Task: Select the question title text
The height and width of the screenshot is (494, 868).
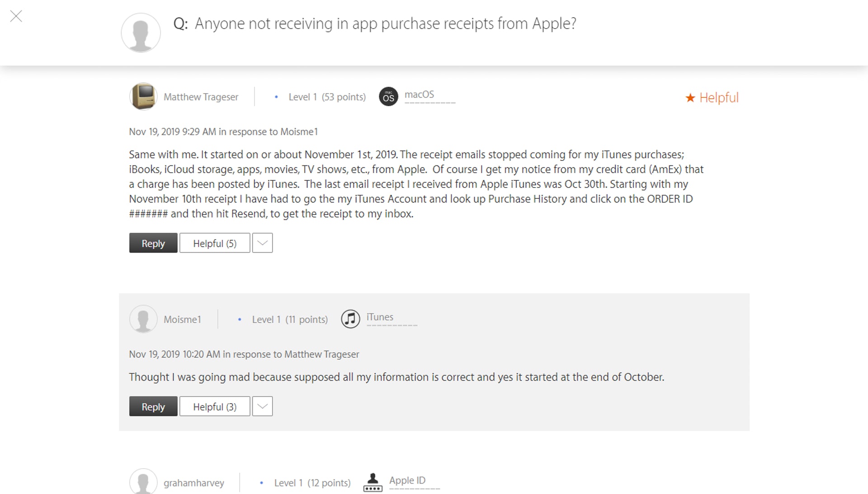Action: coord(386,24)
